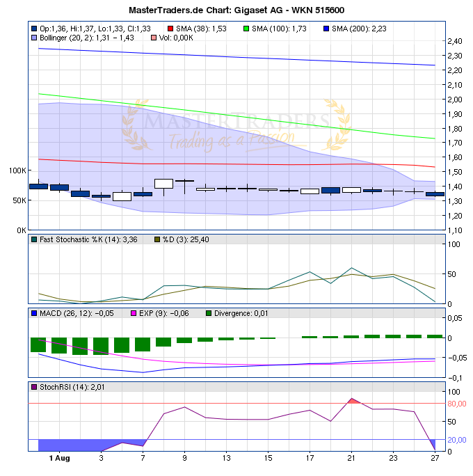Click the '2,00' price axis label
The height and width of the screenshot is (476, 473).
click(455, 100)
